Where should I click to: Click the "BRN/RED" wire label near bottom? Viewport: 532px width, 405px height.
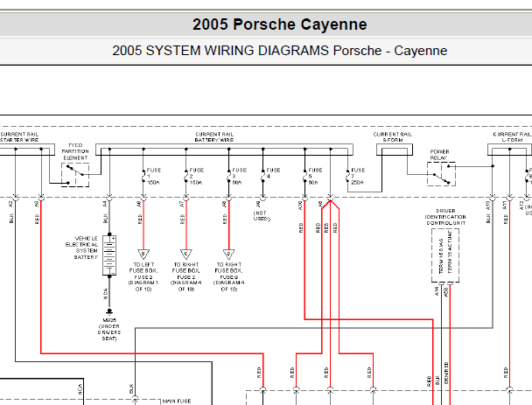point(446,374)
